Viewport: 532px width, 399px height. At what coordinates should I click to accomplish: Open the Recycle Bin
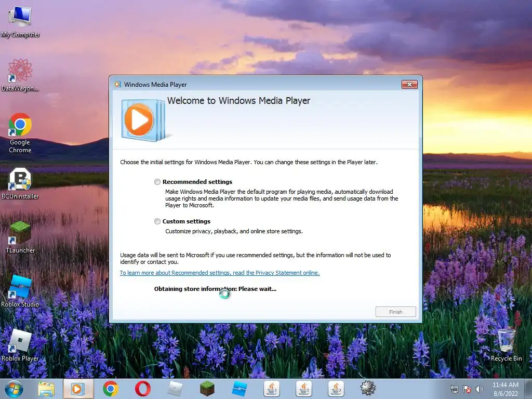(x=506, y=344)
